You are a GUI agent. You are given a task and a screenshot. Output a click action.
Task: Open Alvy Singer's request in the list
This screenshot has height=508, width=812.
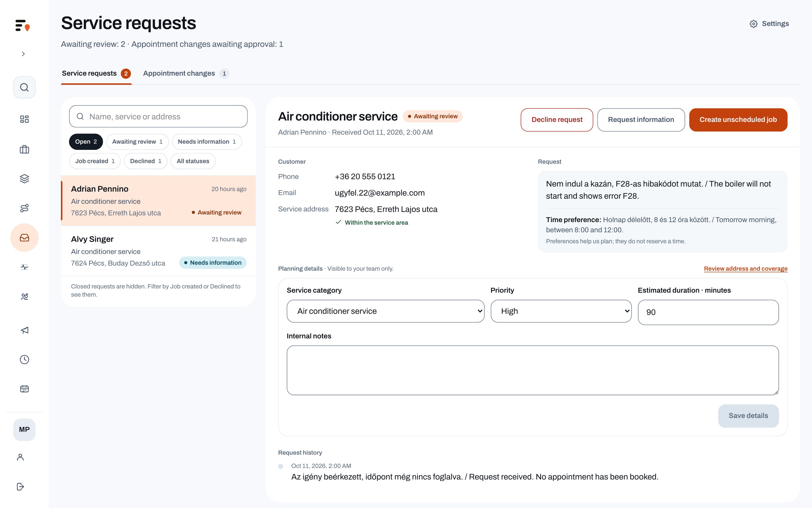[158, 251]
